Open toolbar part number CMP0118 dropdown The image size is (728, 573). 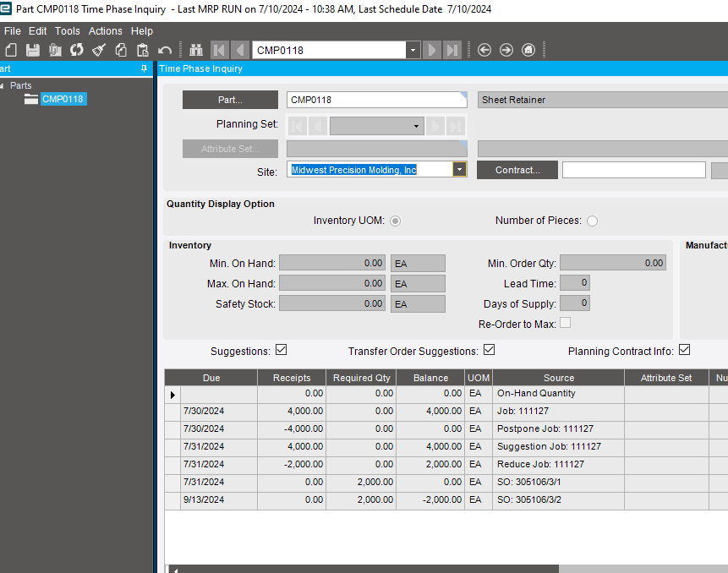(x=413, y=50)
